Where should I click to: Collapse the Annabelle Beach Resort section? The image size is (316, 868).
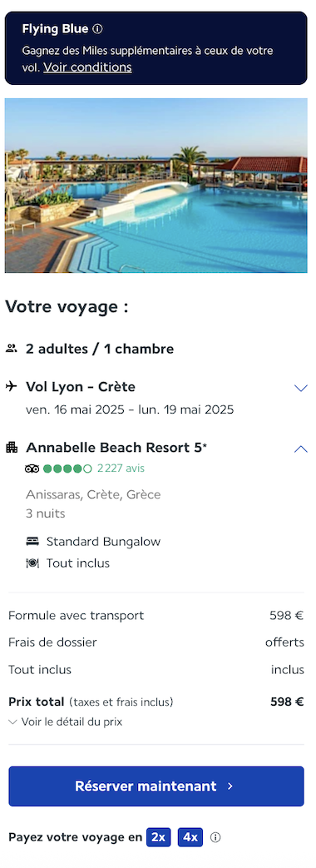[x=300, y=449]
